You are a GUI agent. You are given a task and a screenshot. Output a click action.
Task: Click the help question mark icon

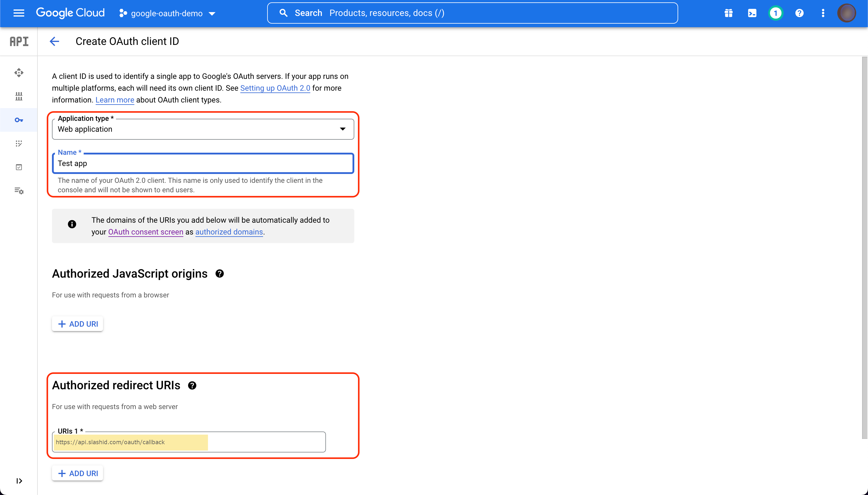[800, 13]
